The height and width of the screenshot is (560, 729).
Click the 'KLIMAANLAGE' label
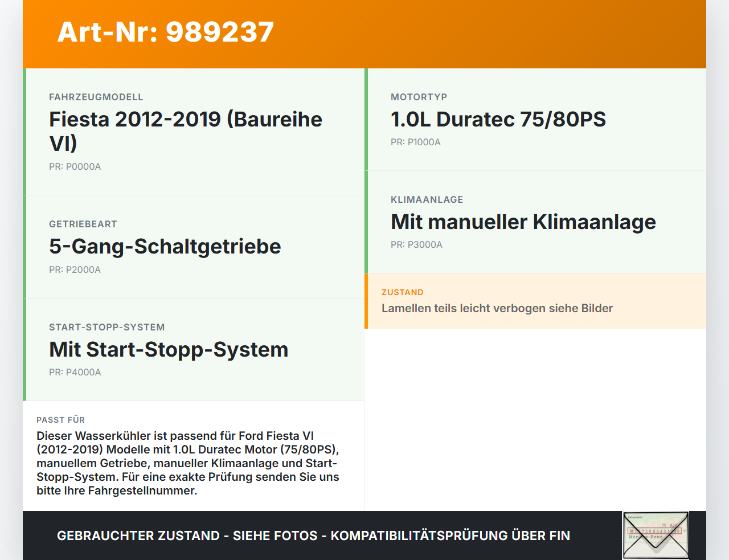coord(427,200)
